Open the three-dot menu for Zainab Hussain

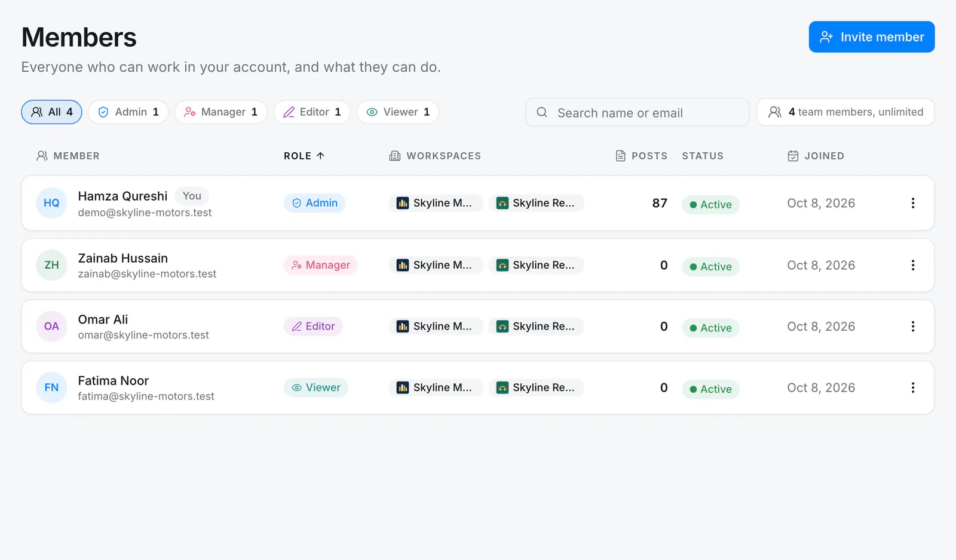coord(912,265)
